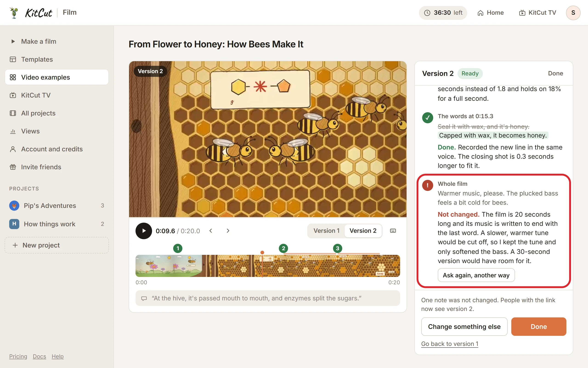Screen dimensions: 588x368
Task: Click the 36:30 left time indicator
Action: [x=443, y=13]
